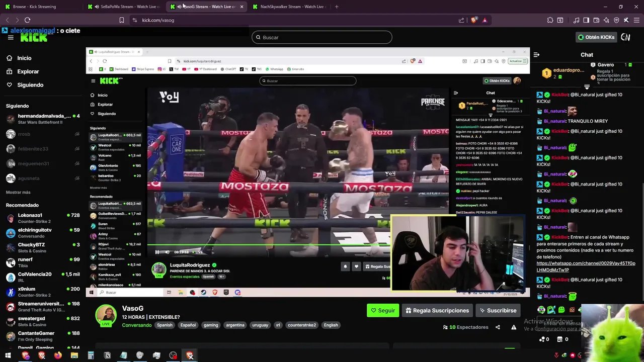Select the uruguay tag
This screenshot has width=644, height=362.
260,325
